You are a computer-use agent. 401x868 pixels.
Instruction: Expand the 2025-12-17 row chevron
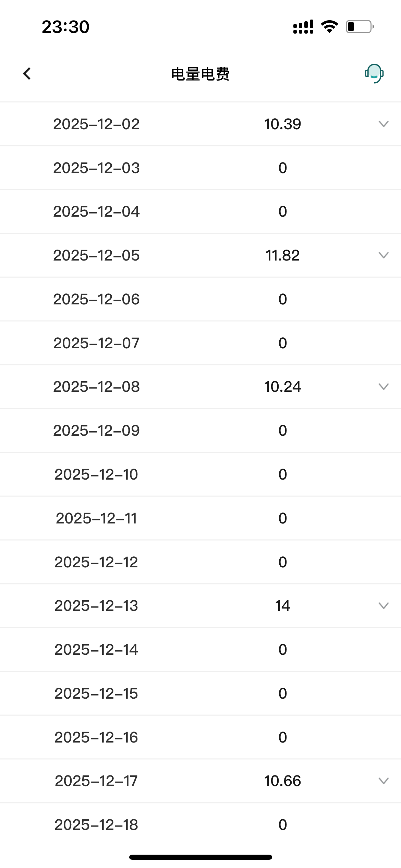pos(383,781)
